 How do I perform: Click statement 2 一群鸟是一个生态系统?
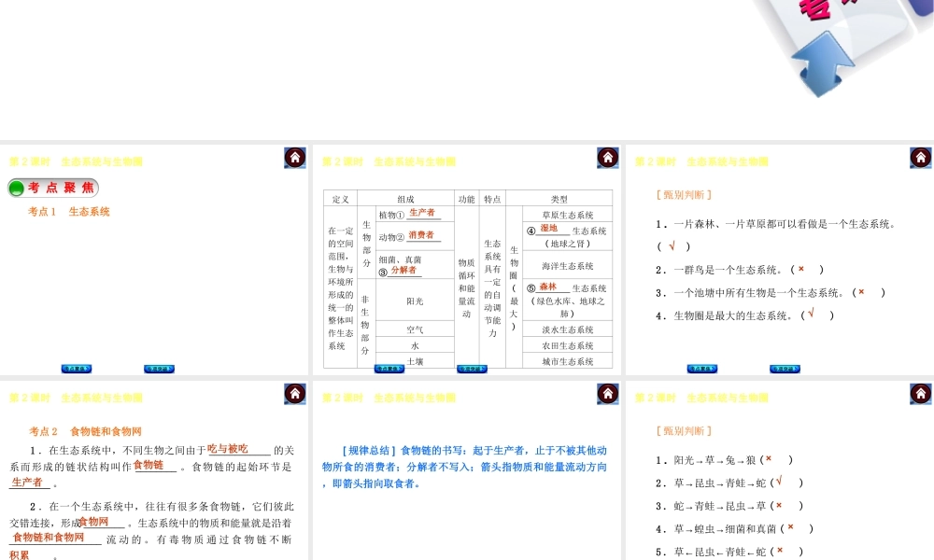[x=740, y=270]
